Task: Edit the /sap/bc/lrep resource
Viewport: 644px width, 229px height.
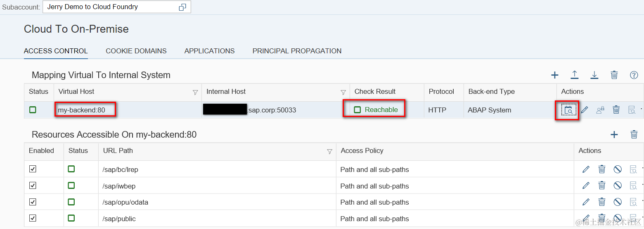Action: click(586, 169)
